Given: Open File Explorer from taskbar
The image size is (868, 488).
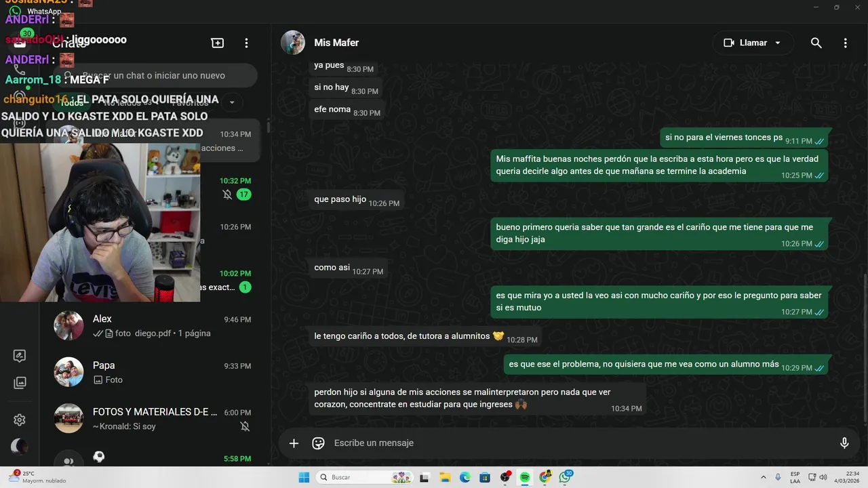Looking at the screenshot, I should coord(445,477).
